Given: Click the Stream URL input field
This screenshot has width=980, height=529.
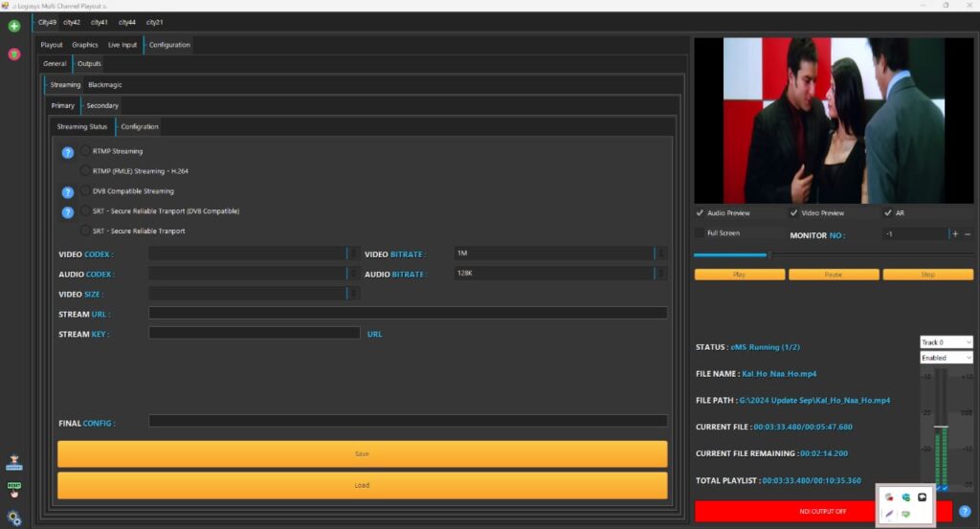Looking at the screenshot, I should (x=408, y=313).
